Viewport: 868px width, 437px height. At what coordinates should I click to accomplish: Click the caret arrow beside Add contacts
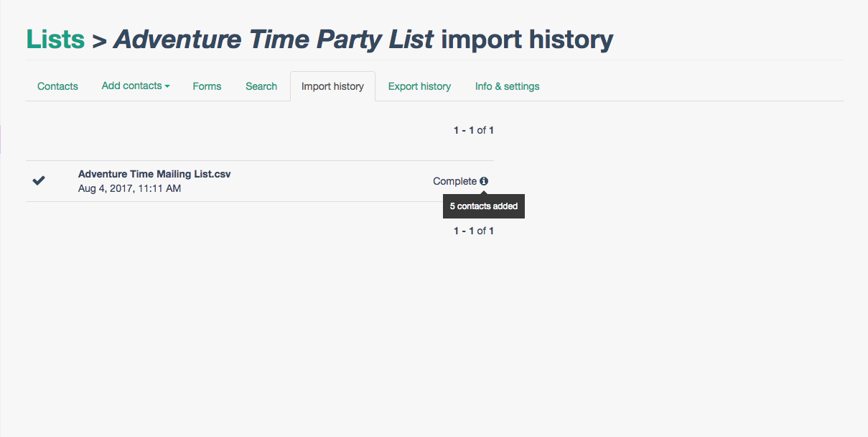point(167,86)
